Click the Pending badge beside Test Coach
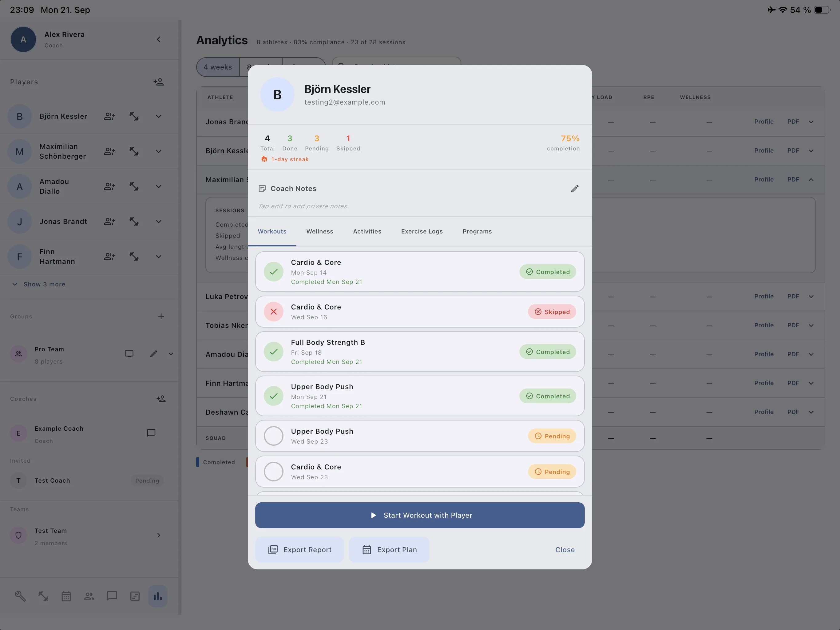Viewport: 840px width, 630px height. coord(147,481)
